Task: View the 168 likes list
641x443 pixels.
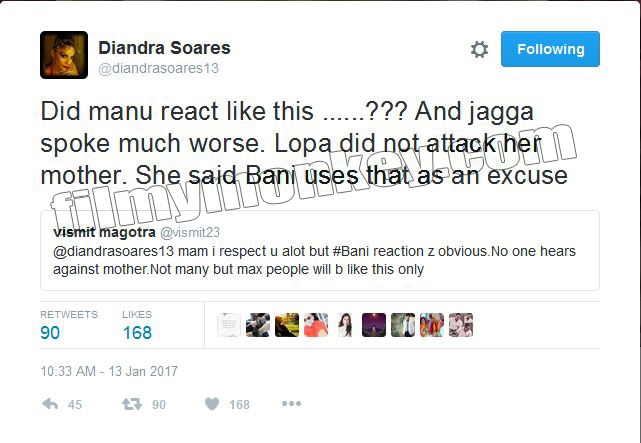Action: (x=137, y=325)
